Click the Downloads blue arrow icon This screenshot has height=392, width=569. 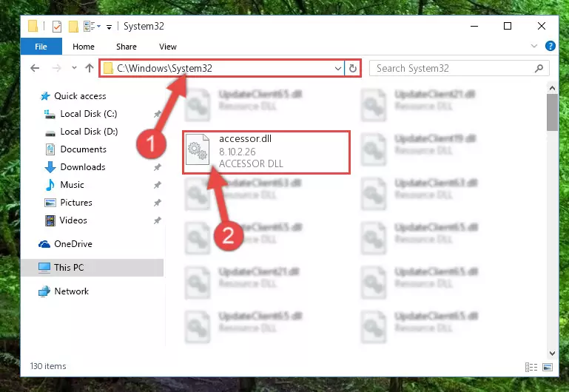coord(50,167)
